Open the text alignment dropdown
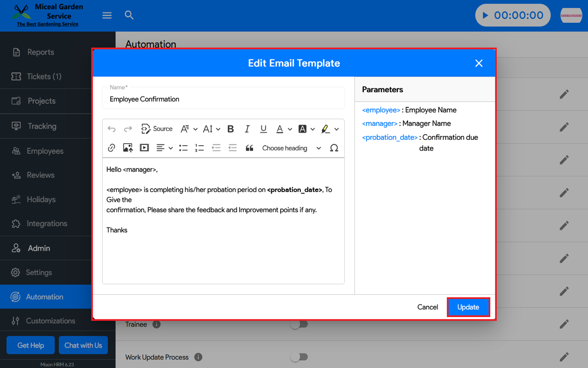Screen dimensions: 588x368 [x=164, y=148]
